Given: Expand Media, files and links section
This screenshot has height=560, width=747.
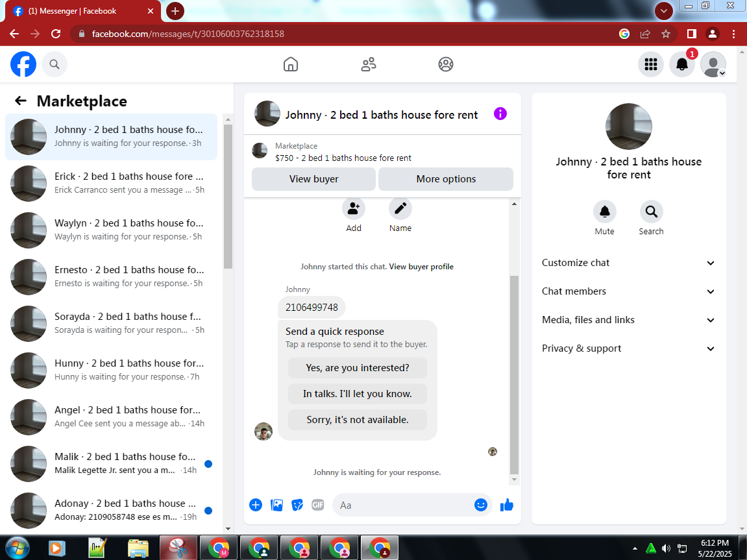Looking at the screenshot, I should pyautogui.click(x=629, y=320).
